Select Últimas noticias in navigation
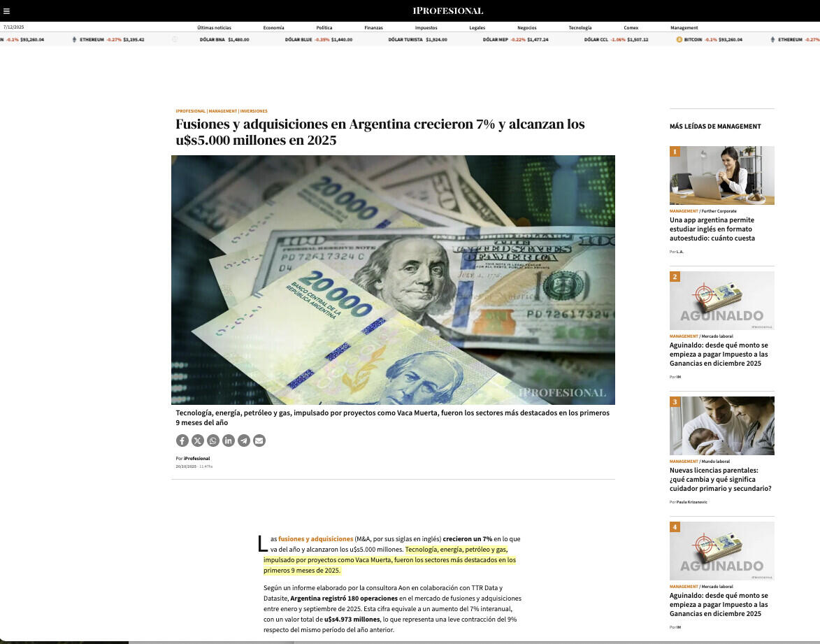Image resolution: width=820 pixels, height=644 pixels. 214,27
